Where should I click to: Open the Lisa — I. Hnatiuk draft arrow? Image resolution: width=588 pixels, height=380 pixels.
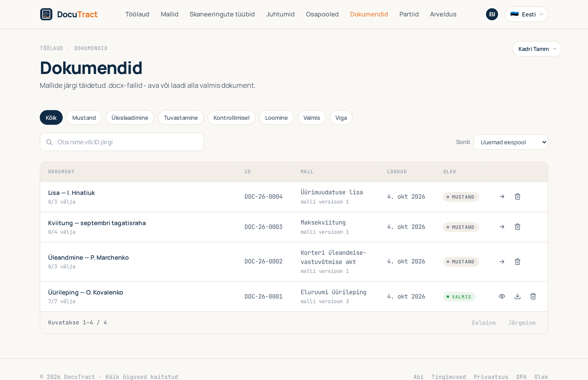point(502,197)
